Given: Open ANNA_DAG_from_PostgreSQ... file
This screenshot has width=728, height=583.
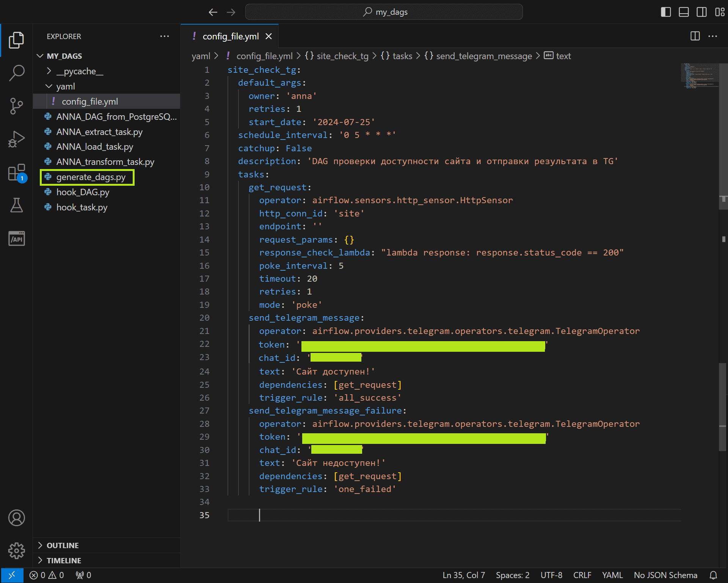Looking at the screenshot, I should [107, 117].
